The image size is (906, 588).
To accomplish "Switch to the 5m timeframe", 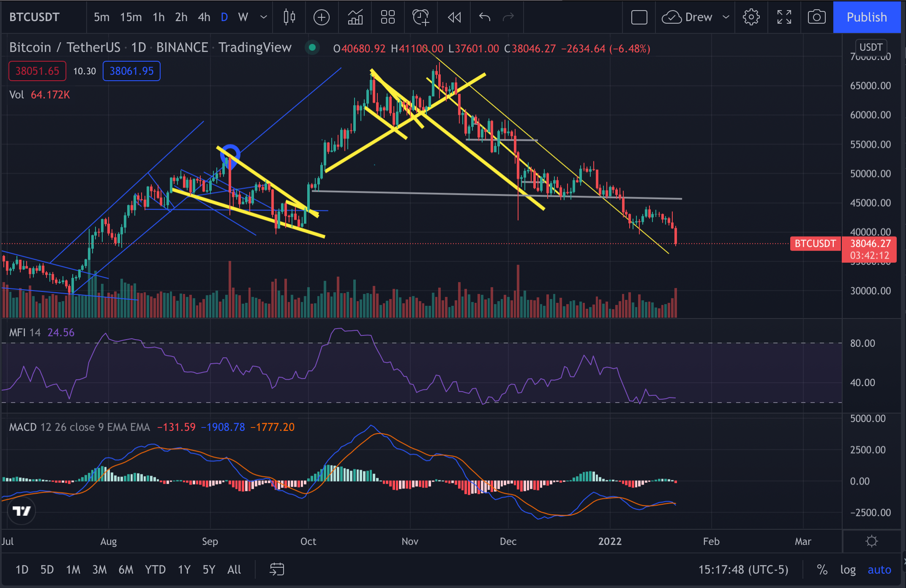I will [x=101, y=17].
